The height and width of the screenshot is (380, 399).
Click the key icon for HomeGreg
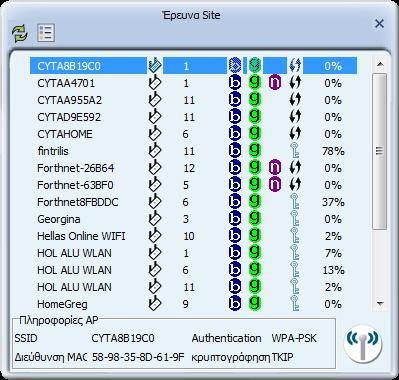click(x=294, y=304)
